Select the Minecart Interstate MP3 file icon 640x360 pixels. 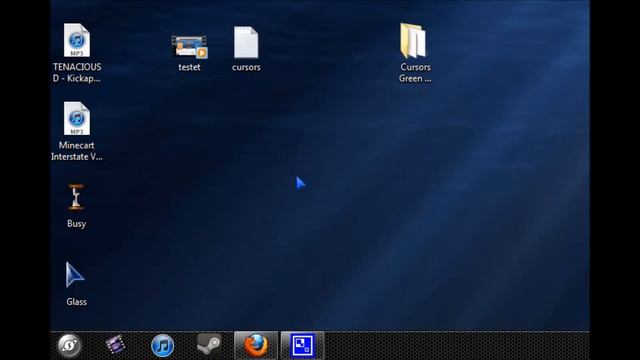click(77, 118)
